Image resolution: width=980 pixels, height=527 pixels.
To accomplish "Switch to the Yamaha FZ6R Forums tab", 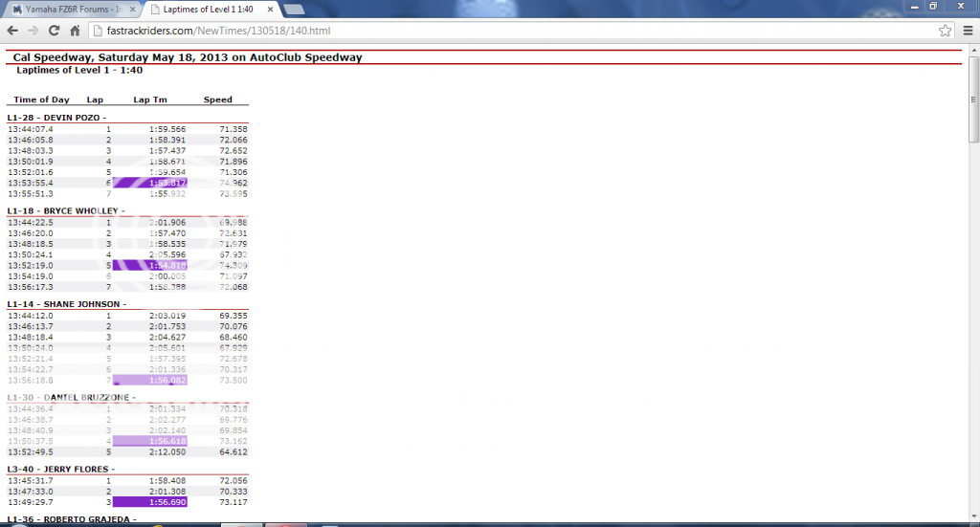I will coord(67,10).
